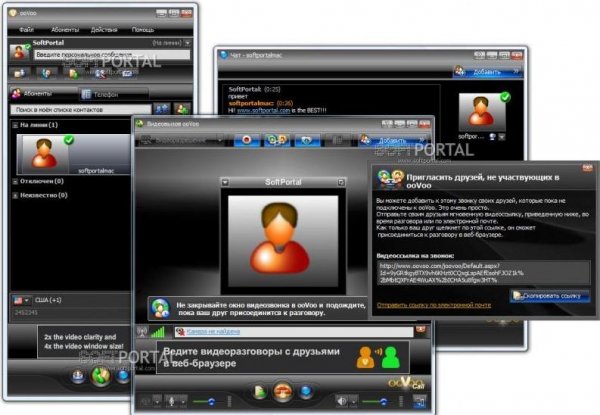Click the blue round button right of hang up
This screenshot has width=600, height=415.
tap(306, 392)
